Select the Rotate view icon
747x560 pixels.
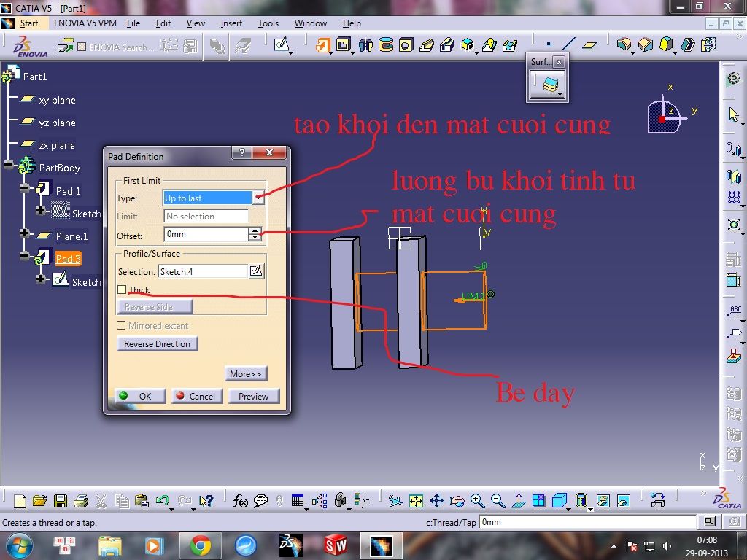point(457,501)
